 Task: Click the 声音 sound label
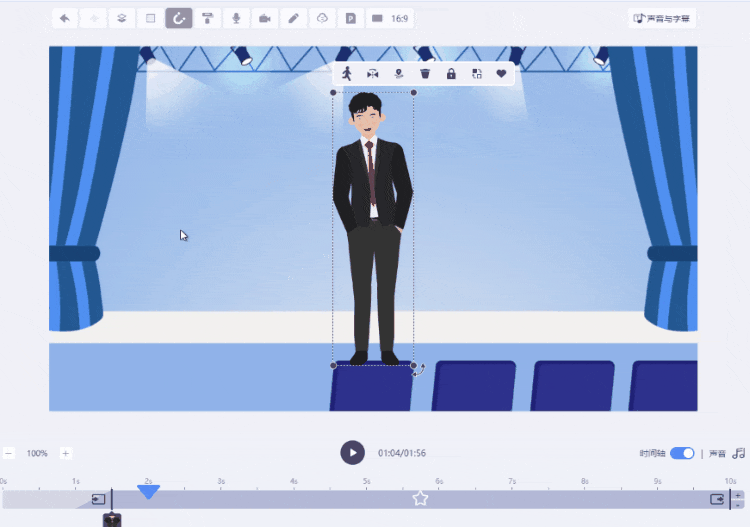click(x=717, y=453)
